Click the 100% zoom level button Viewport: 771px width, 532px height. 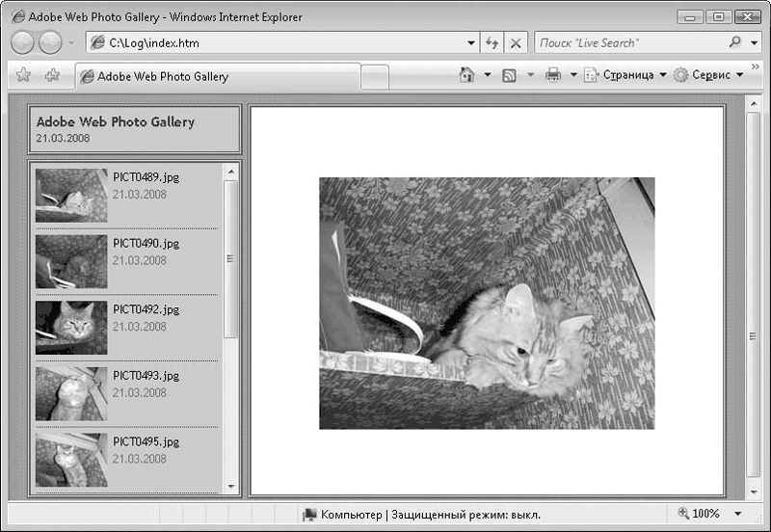pyautogui.click(x=699, y=514)
